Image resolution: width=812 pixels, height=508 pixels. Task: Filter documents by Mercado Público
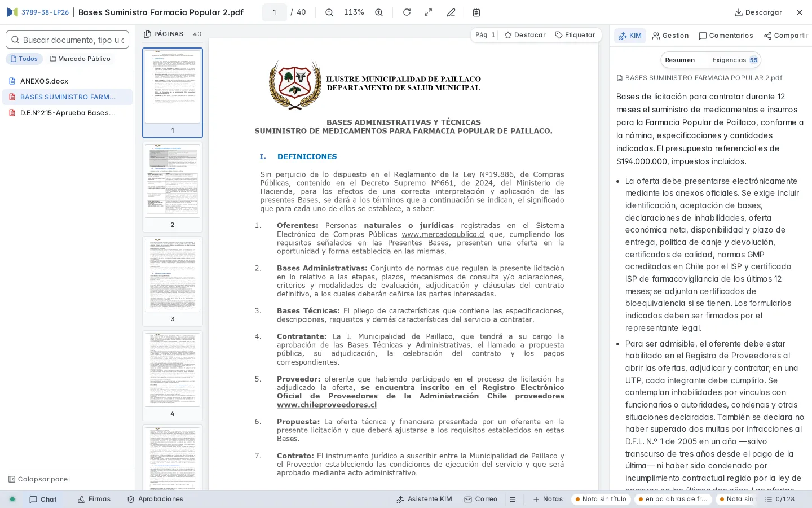(x=80, y=59)
